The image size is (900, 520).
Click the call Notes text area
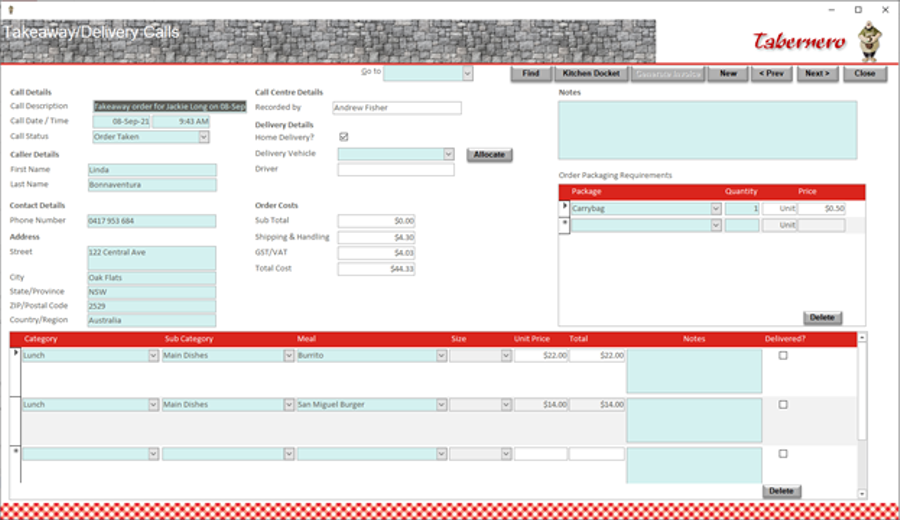coord(708,130)
